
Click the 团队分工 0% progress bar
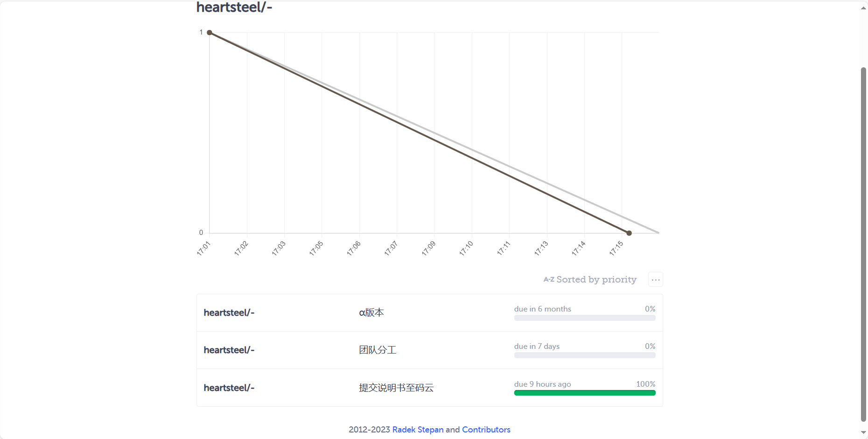point(585,355)
